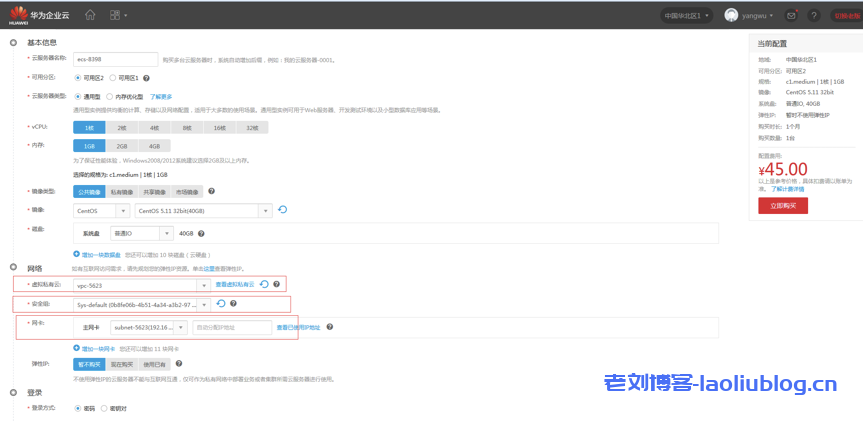863x421 pixels.
Task: Click the plus icon to add data disk
Action: (77, 254)
